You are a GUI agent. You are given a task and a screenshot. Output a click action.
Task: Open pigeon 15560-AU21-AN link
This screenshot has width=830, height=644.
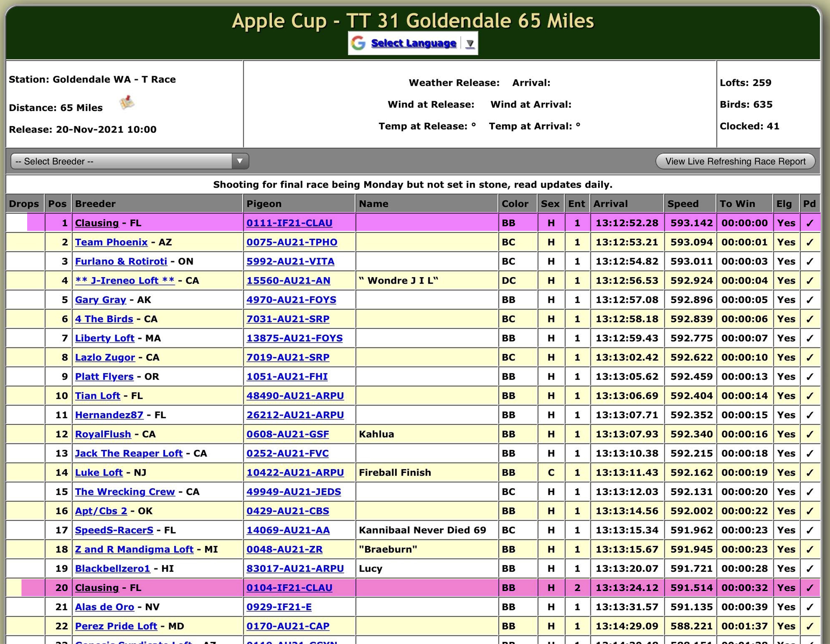(x=288, y=281)
